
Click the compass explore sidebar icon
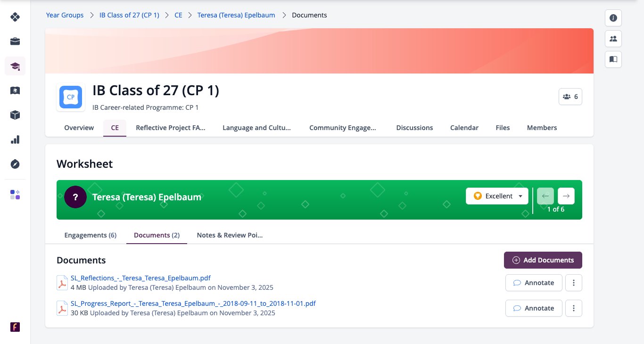coord(15,164)
